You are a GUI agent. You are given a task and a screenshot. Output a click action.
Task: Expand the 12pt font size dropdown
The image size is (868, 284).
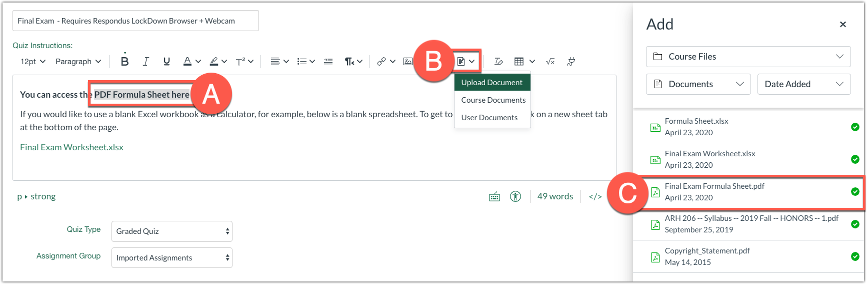click(33, 61)
